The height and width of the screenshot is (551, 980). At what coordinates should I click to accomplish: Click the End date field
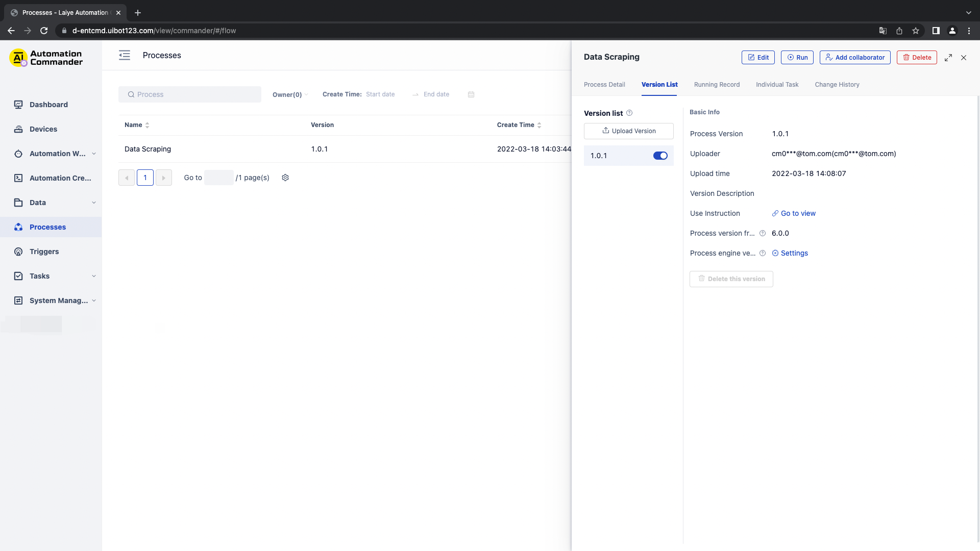point(436,94)
